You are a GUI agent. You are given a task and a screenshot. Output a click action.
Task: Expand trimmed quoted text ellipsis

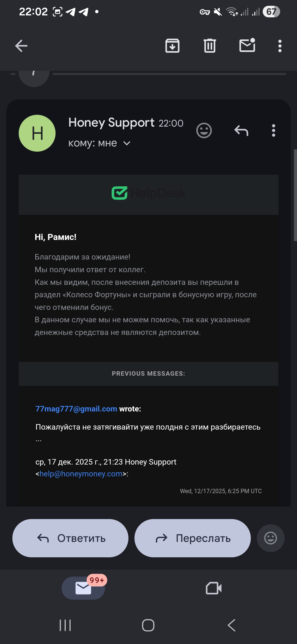pyautogui.click(x=38, y=440)
